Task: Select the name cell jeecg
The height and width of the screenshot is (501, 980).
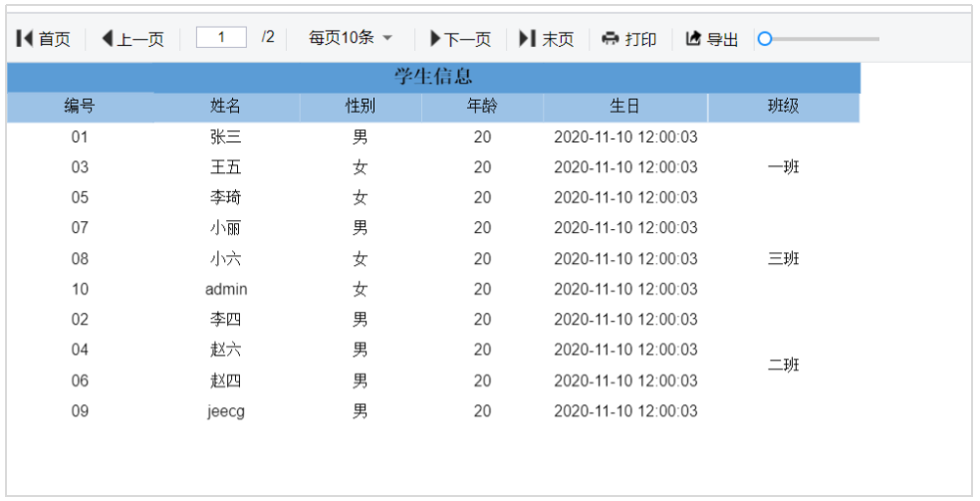Action: [x=226, y=411]
